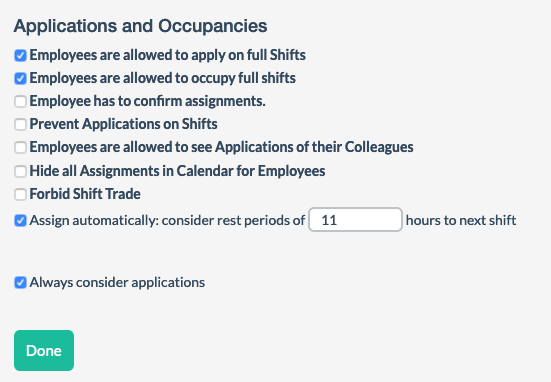Click the 'Applications and Occupancies' heading
Viewport: 551px width, 382px height.
pos(141,26)
